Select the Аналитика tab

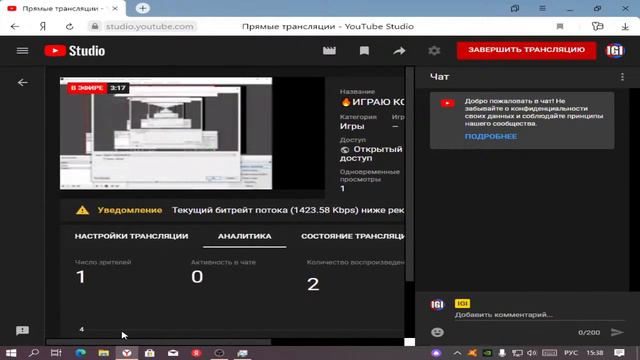click(244, 236)
